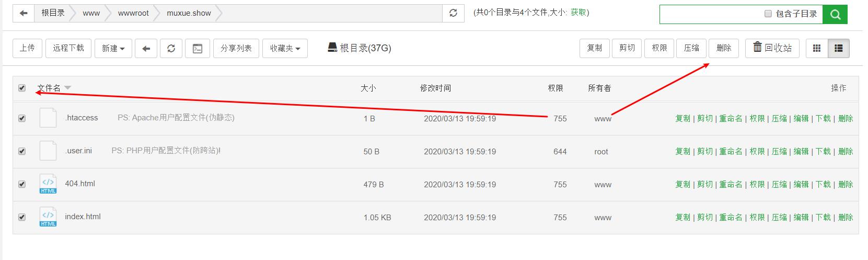Click the .user.ini file name
This screenshot has height=260, width=868.
pyautogui.click(x=78, y=151)
